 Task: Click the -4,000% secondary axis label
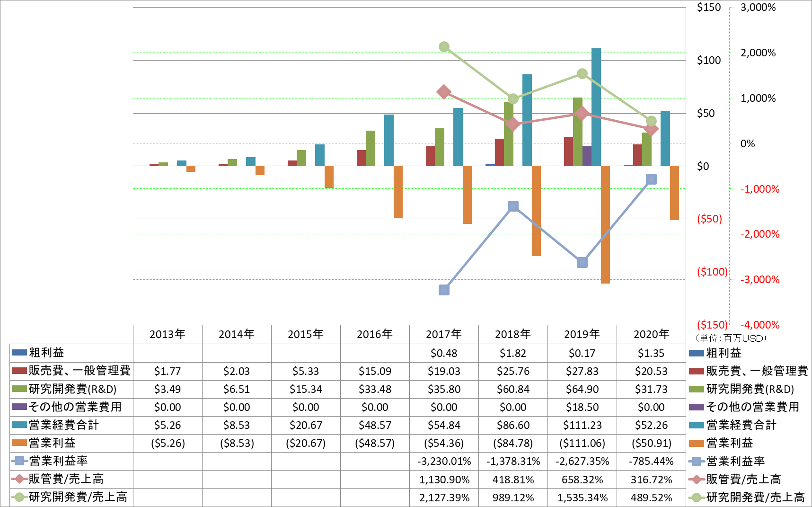760,325
